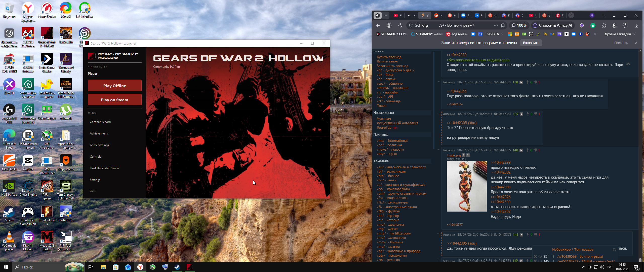
Task: Click the taskbar search box
Action: tap(48, 267)
